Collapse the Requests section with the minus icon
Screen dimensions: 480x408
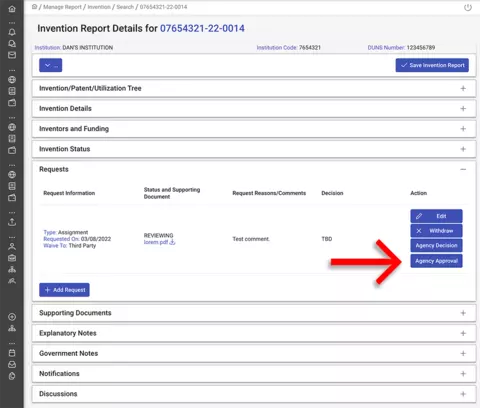pyautogui.click(x=463, y=169)
